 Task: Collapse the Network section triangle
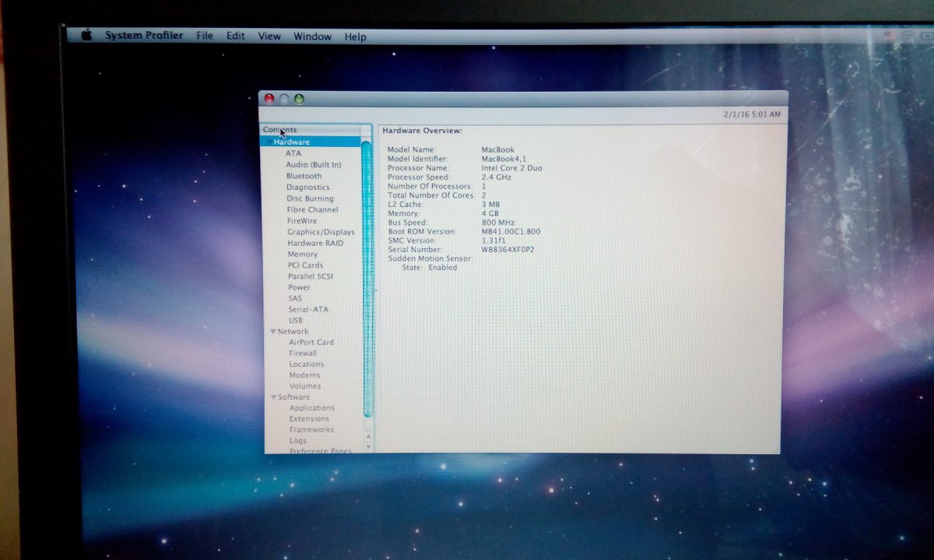[x=273, y=331]
